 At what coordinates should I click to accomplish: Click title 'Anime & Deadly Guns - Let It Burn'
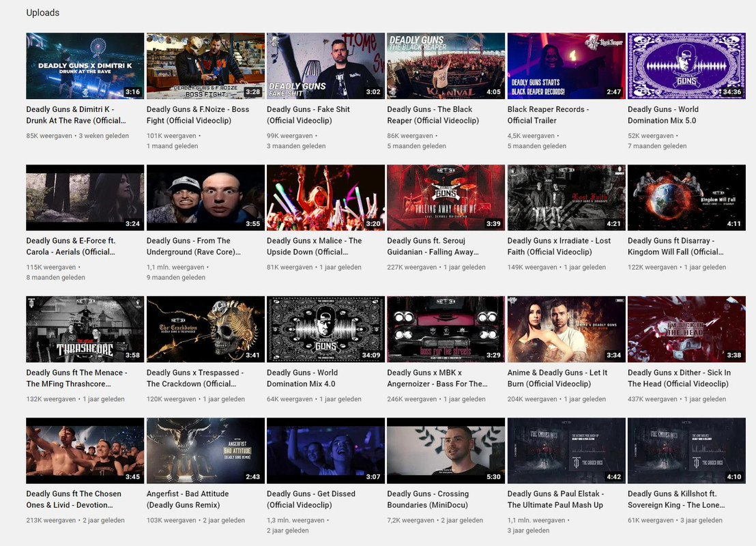click(557, 378)
